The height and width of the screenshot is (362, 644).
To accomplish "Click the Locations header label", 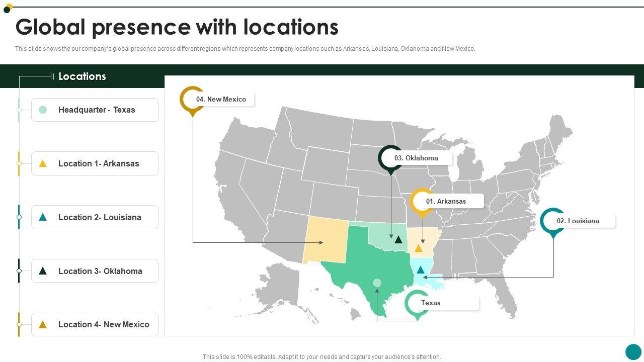I will (x=82, y=76).
